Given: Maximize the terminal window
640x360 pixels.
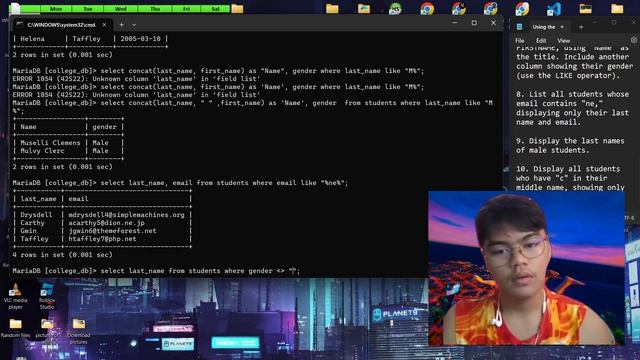Looking at the screenshot, I should click(474, 23).
